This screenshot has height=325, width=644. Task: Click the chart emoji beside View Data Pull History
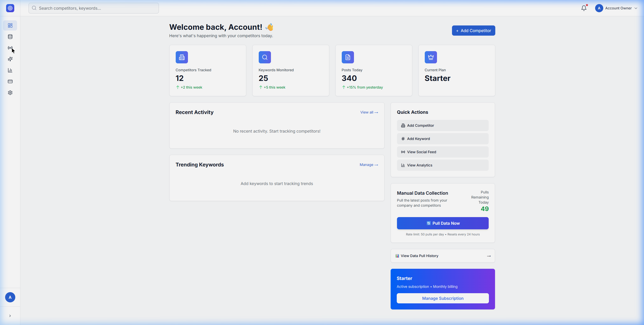pyautogui.click(x=397, y=256)
